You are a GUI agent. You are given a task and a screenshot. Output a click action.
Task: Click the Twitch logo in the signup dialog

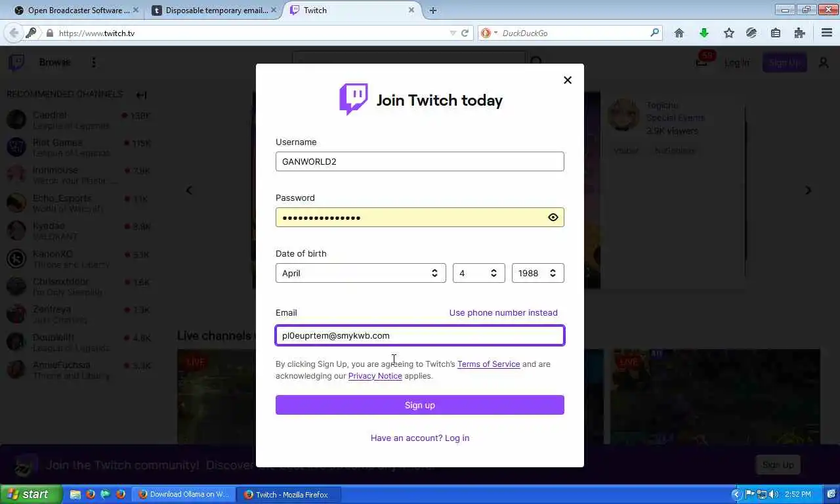pyautogui.click(x=353, y=99)
